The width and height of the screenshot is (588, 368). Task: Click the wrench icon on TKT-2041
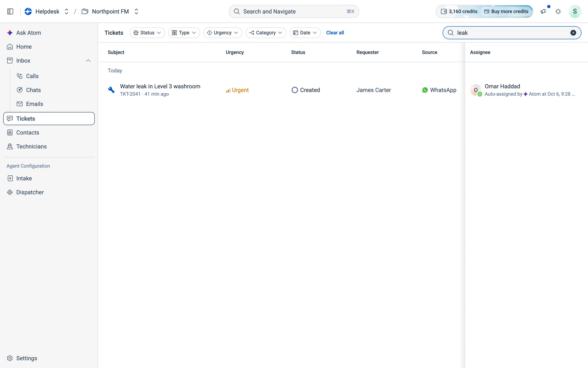[111, 90]
